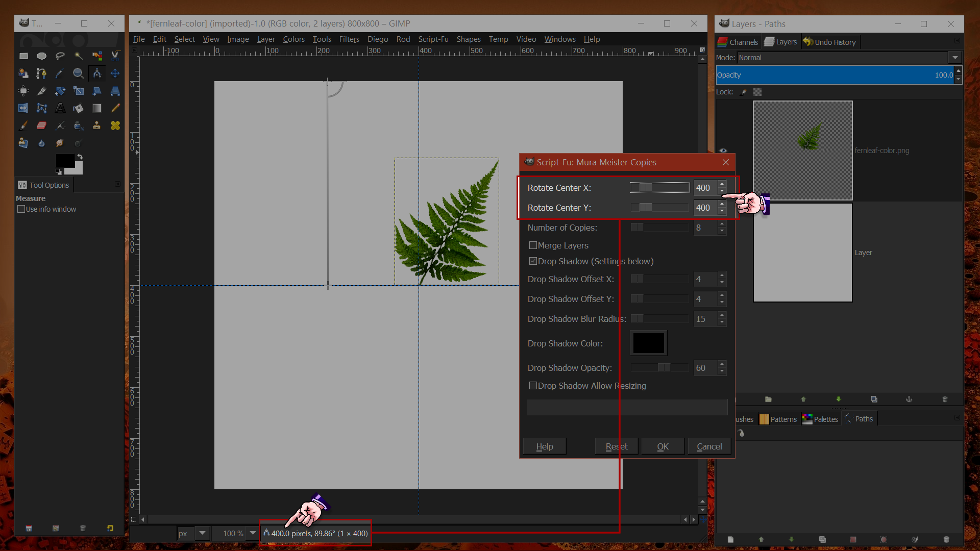Pick the Text tool
Screen dimensions: 980x551
[60, 108]
